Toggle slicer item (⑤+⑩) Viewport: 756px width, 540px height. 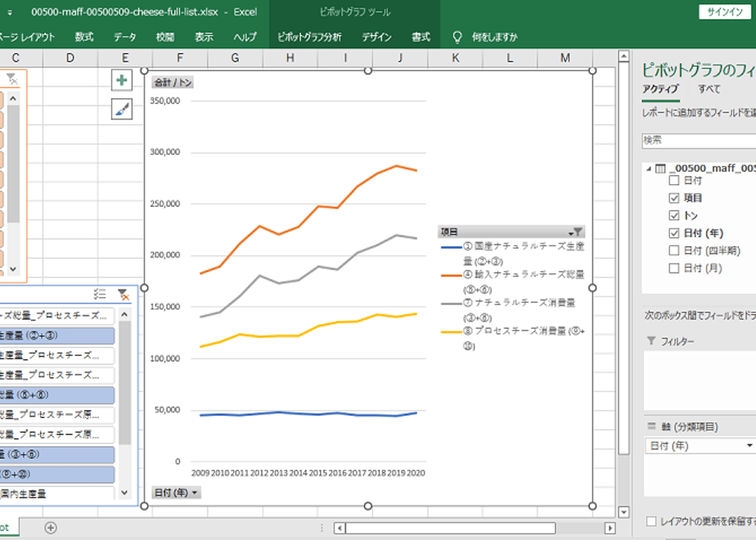57,475
